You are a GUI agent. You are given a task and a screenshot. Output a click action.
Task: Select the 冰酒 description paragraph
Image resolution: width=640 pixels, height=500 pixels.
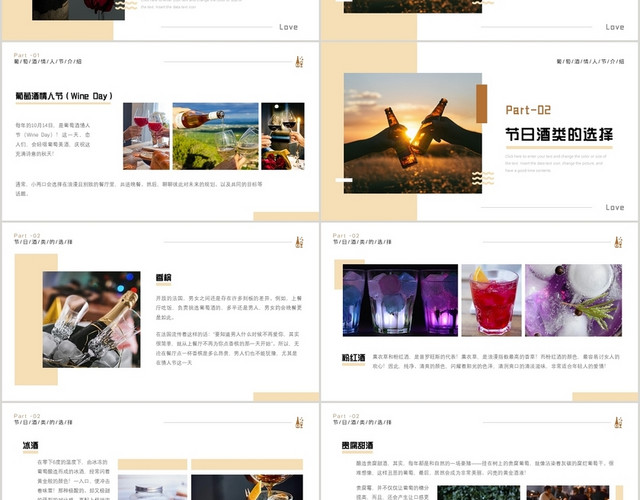[x=73, y=479]
